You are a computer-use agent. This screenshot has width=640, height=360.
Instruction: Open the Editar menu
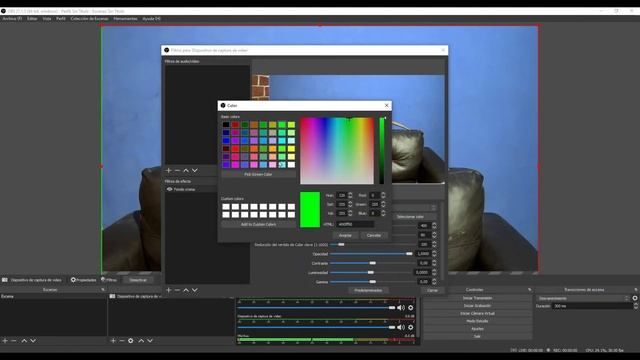click(x=32, y=19)
